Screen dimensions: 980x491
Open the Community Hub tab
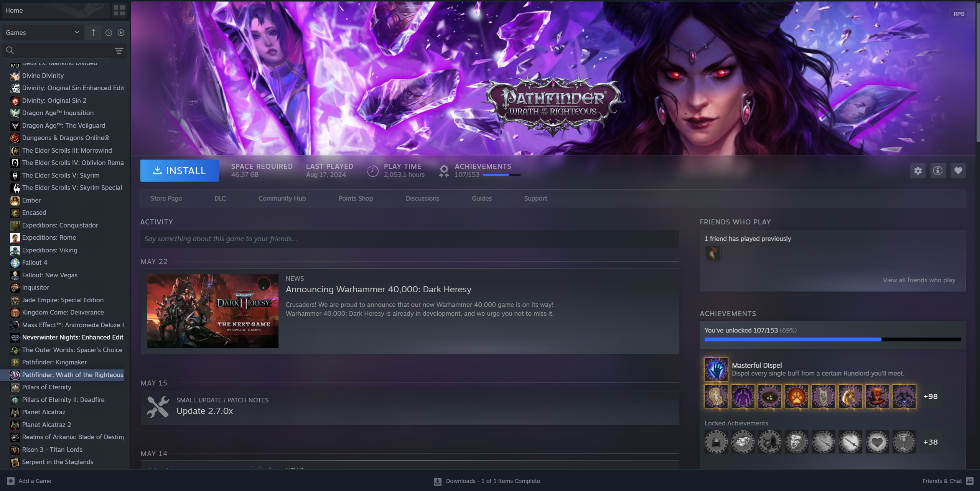tap(282, 198)
